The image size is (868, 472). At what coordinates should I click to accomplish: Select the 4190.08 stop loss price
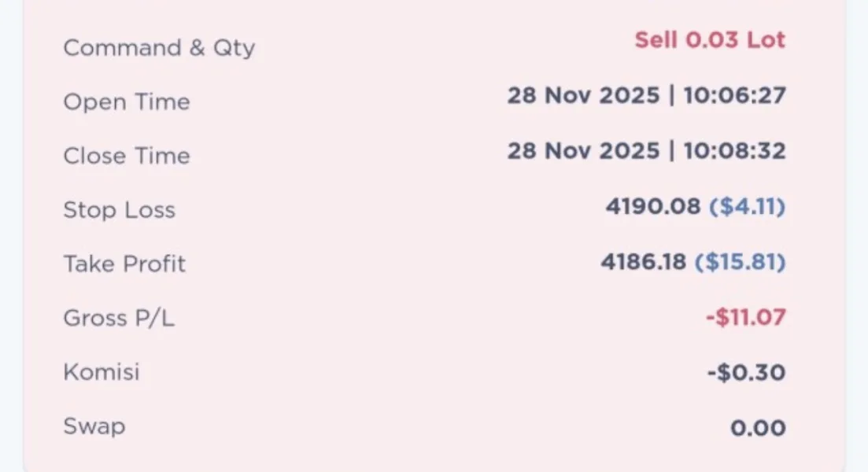652,206
